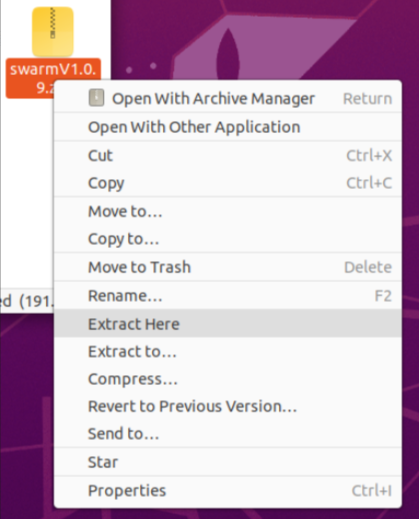Choose Move to… option
The height and width of the screenshot is (519, 419).
(x=228, y=211)
